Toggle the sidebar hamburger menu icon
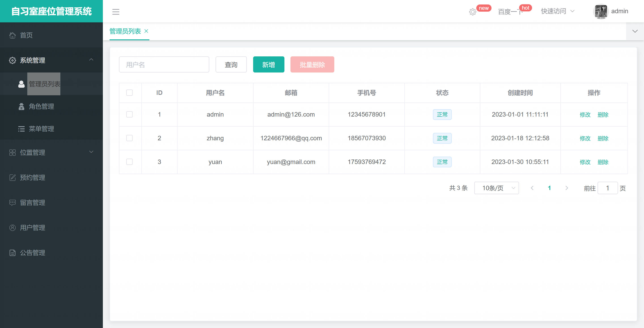 point(116,12)
